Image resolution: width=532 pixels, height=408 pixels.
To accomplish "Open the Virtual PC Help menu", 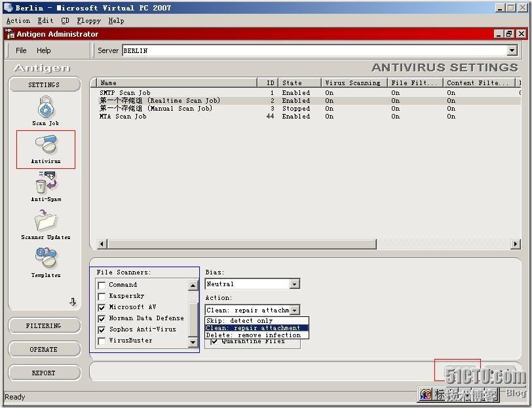I will [x=116, y=21].
